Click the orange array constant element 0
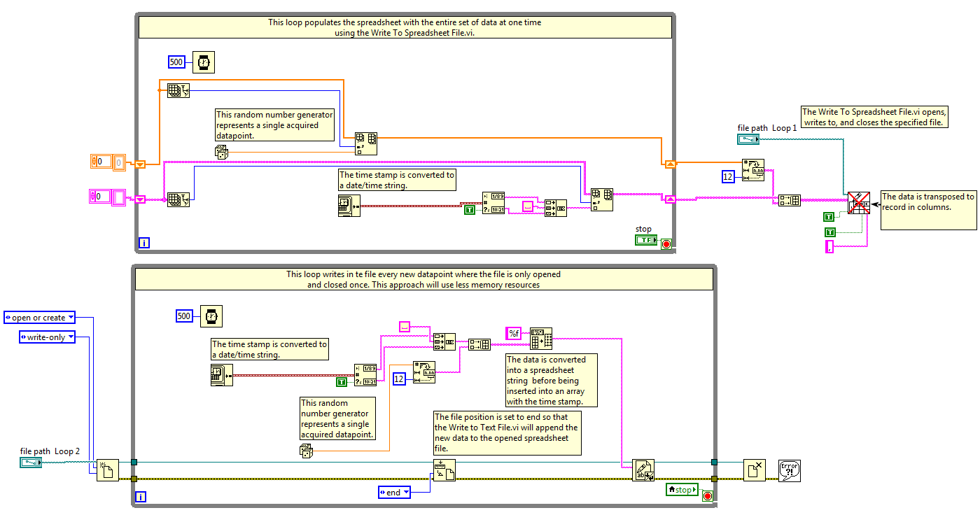Viewport: 980px width, 515px height. (x=119, y=162)
